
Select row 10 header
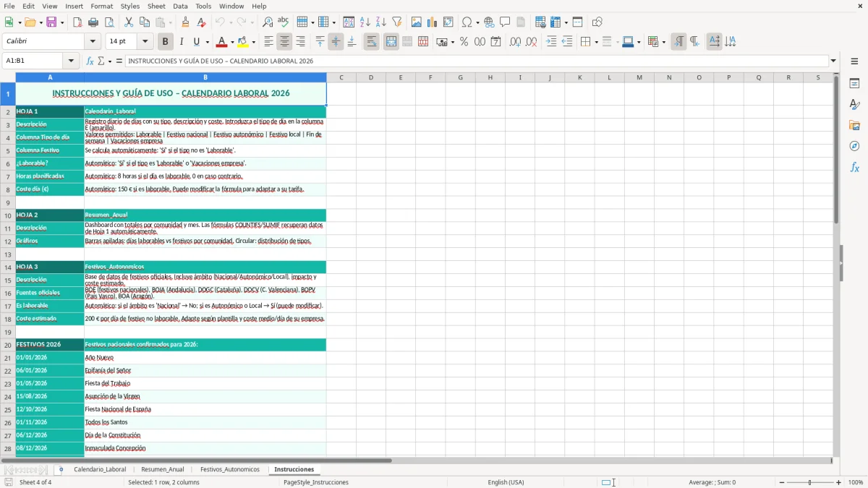click(8, 215)
